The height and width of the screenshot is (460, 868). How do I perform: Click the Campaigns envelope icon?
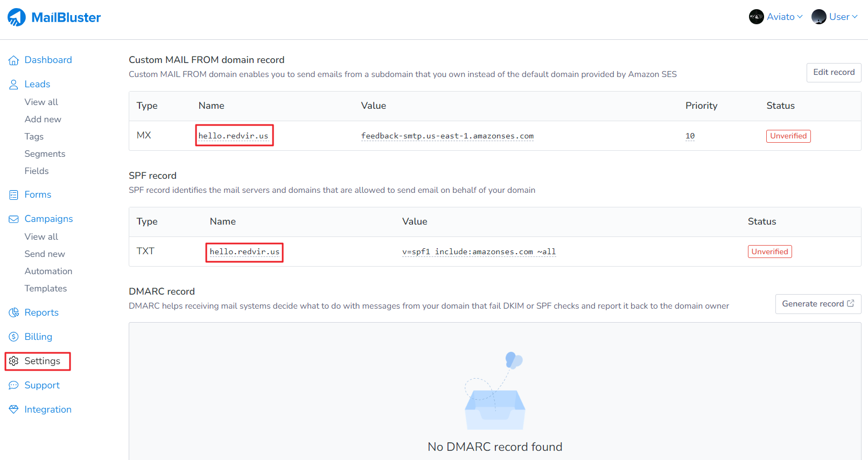[13, 219]
